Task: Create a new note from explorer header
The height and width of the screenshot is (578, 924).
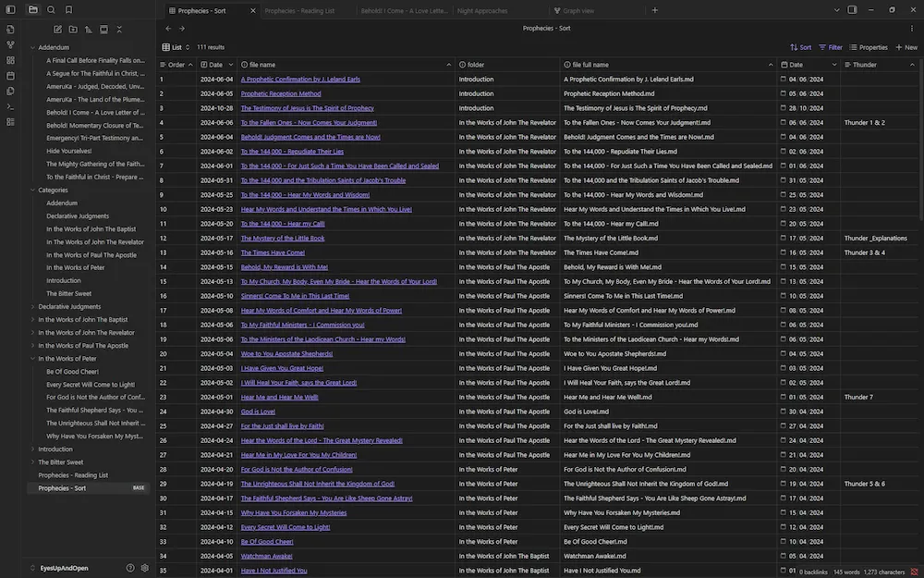Action: point(57,29)
